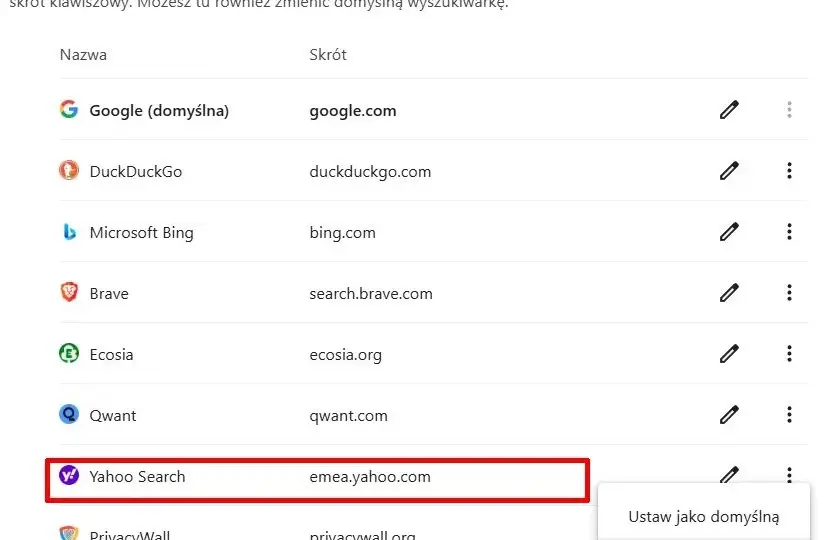Edit the Ecosia search engine entry
The image size is (831, 540).
pos(729,353)
